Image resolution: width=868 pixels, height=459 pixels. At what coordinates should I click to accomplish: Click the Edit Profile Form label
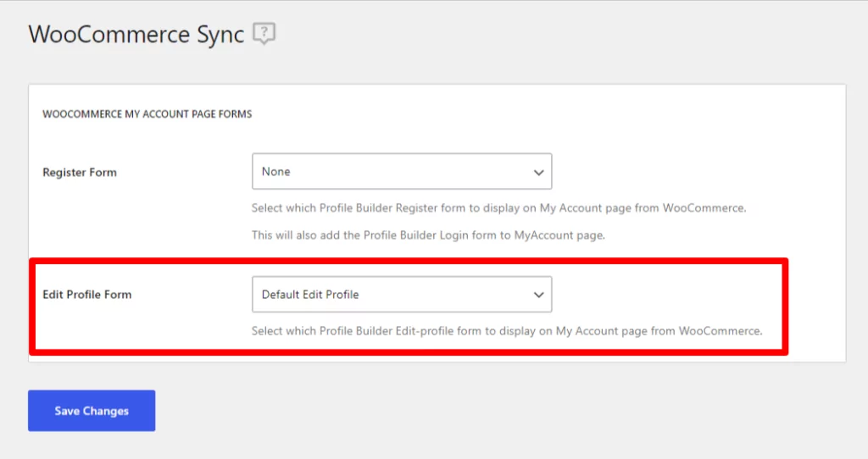[87, 295]
